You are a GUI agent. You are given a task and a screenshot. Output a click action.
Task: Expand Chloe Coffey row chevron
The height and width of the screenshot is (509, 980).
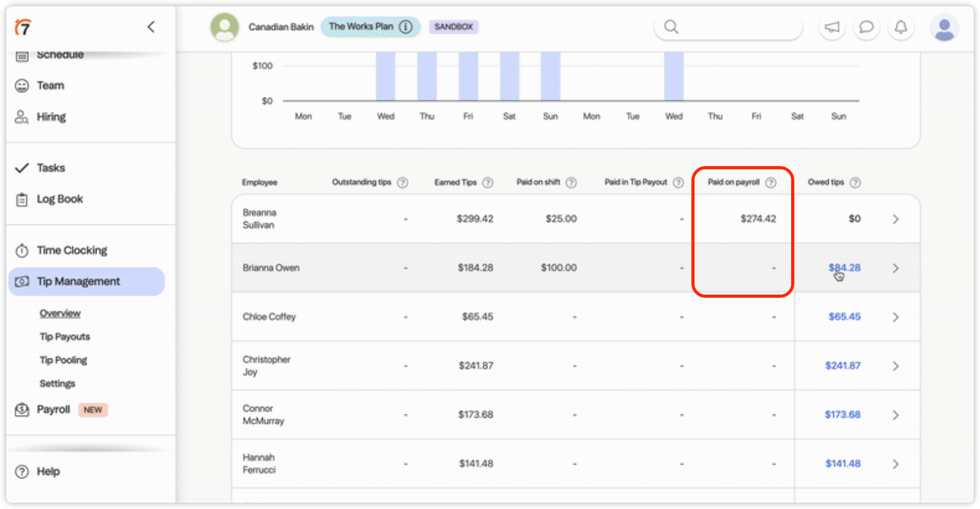pos(896,317)
